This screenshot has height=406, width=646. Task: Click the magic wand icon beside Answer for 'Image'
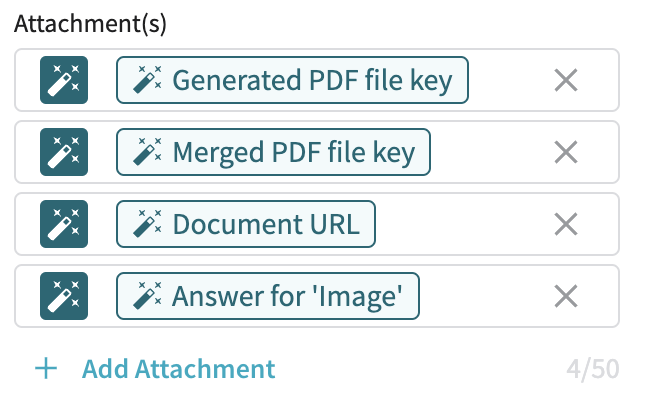[64, 296]
